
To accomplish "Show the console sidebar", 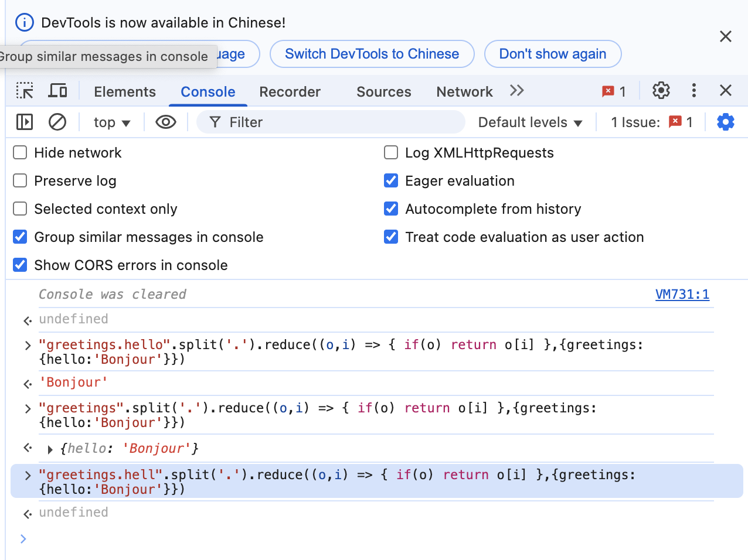I will [x=25, y=122].
